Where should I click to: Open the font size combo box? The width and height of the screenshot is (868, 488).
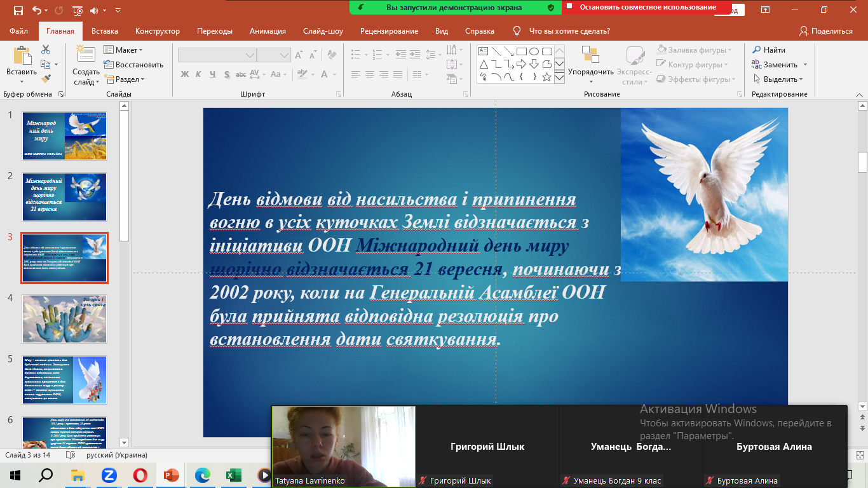coord(274,55)
